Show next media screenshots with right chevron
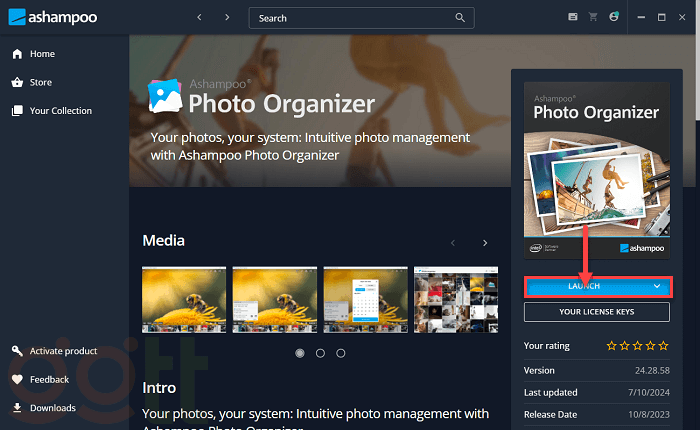The width and height of the screenshot is (700, 430). [x=485, y=243]
